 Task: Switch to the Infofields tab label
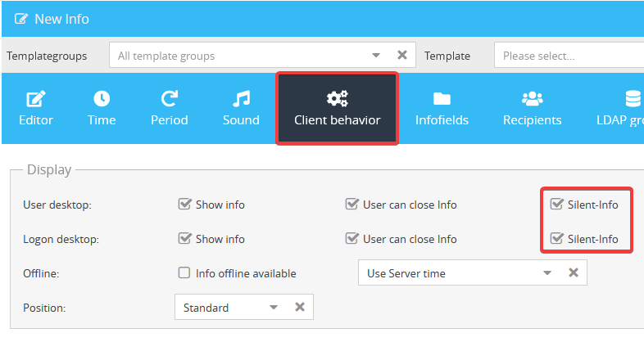click(442, 120)
